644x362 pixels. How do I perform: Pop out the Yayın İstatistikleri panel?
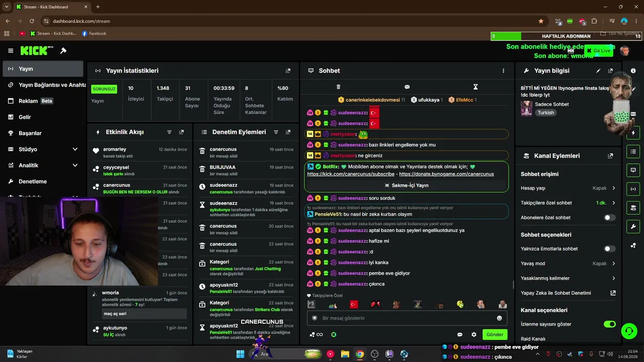(288, 71)
